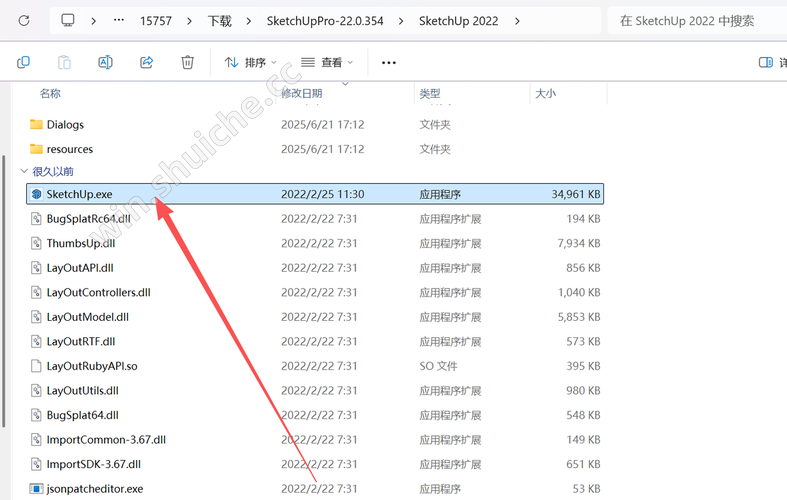The width and height of the screenshot is (787, 500).
Task: Select ThumbsUp.dll file icon
Action: [x=36, y=243]
